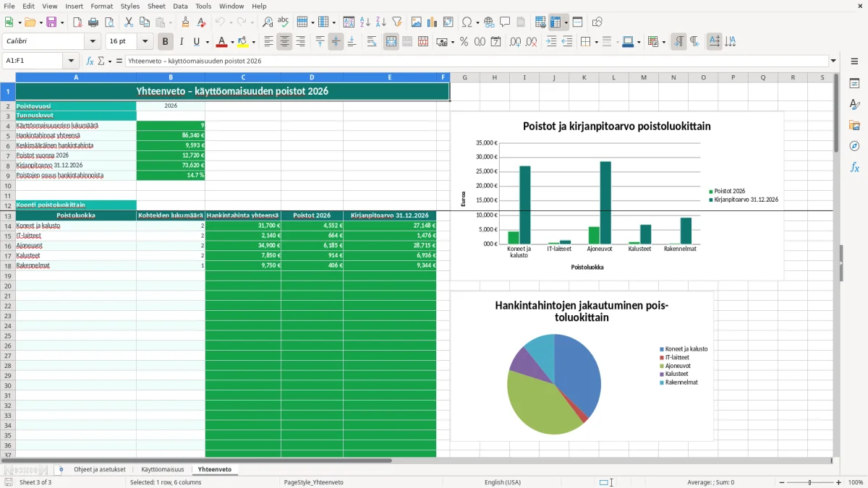The width and height of the screenshot is (868, 488).
Task: Click the Cut scissors icon
Action: pos(129,22)
